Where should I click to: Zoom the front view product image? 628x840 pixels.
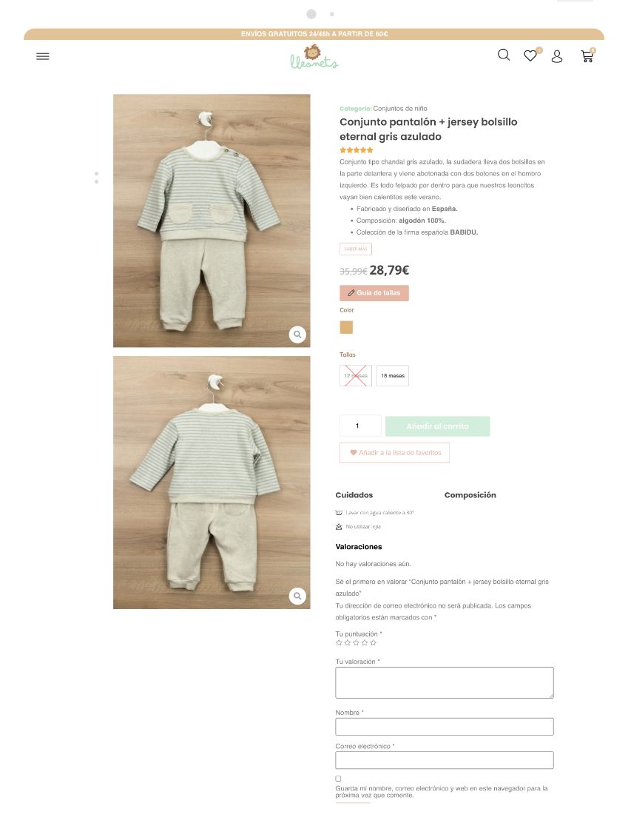pos(297,335)
